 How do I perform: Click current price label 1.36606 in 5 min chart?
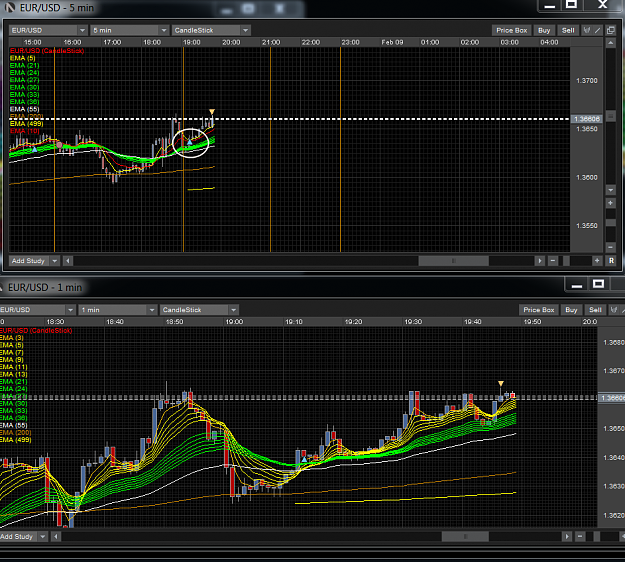(x=586, y=119)
